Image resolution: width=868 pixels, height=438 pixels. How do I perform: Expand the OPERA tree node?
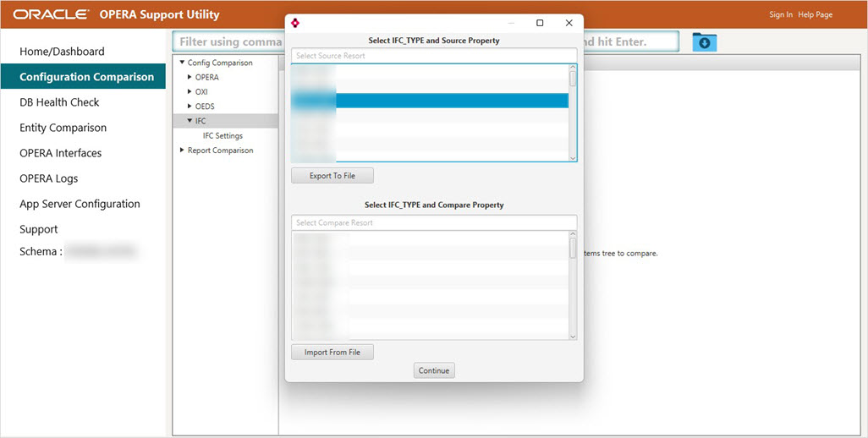coord(190,77)
